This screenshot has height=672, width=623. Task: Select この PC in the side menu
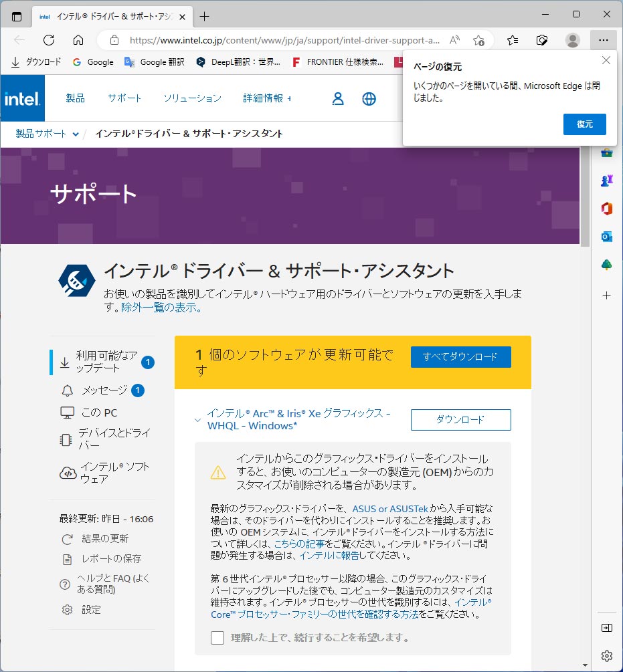pyautogui.click(x=89, y=413)
